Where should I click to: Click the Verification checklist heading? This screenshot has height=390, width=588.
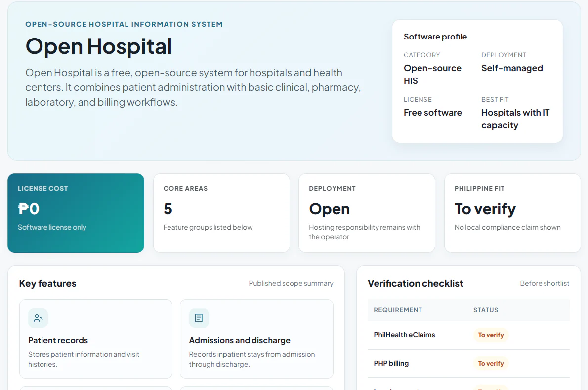(x=415, y=283)
